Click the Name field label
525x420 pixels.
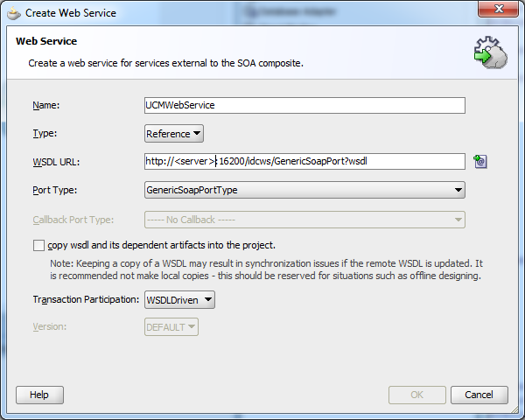pyautogui.click(x=45, y=106)
